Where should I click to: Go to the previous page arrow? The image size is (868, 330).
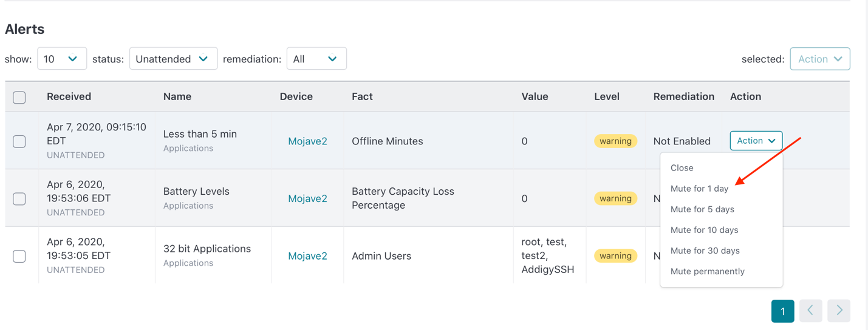(x=810, y=311)
